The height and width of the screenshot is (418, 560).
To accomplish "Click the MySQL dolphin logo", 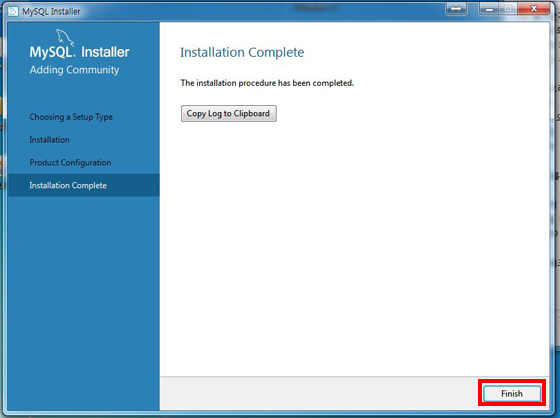I will (x=65, y=37).
